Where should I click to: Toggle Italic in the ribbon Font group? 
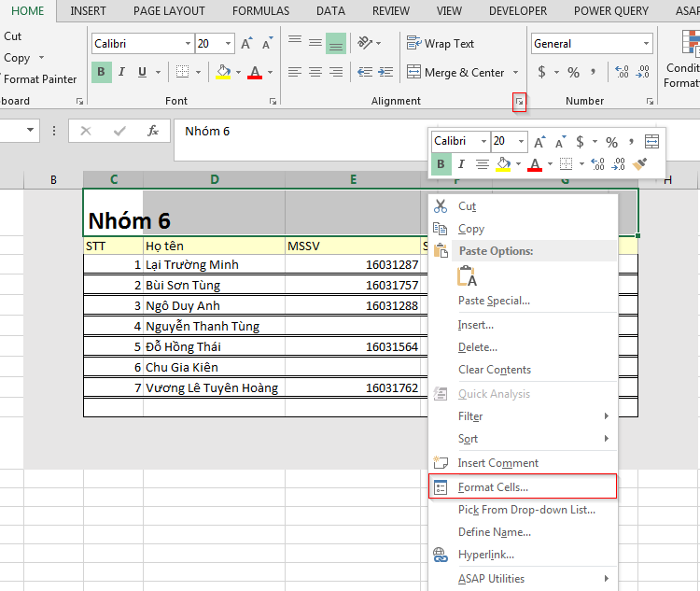pos(121,72)
